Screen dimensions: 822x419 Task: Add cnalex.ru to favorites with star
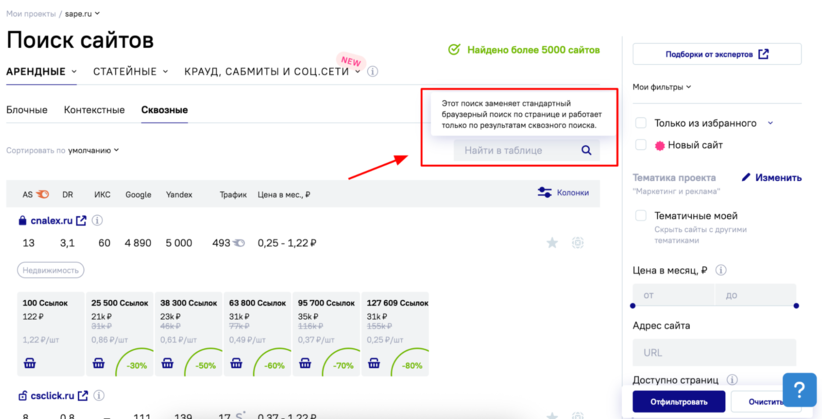pos(551,243)
